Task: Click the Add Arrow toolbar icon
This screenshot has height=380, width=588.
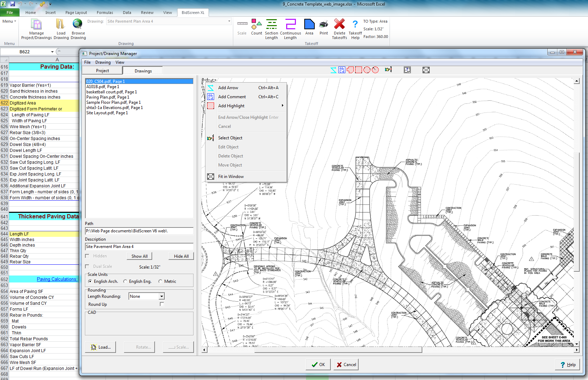Action: coord(333,70)
